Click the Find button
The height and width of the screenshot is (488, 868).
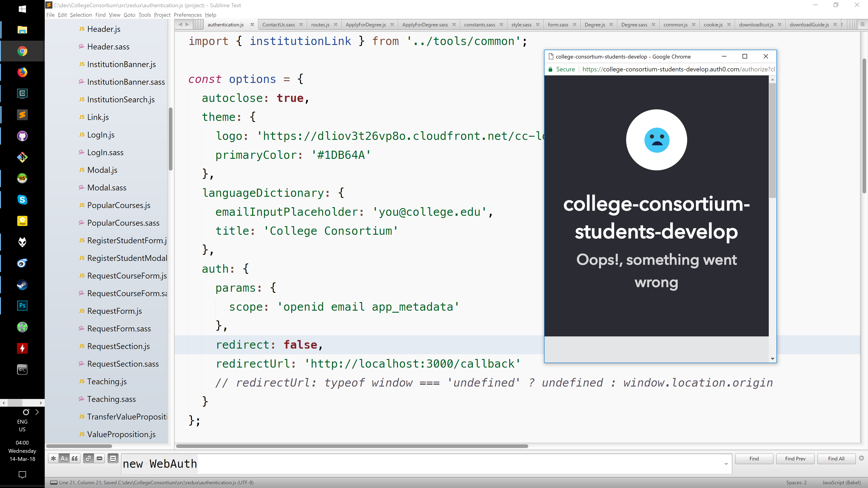pos(754,459)
